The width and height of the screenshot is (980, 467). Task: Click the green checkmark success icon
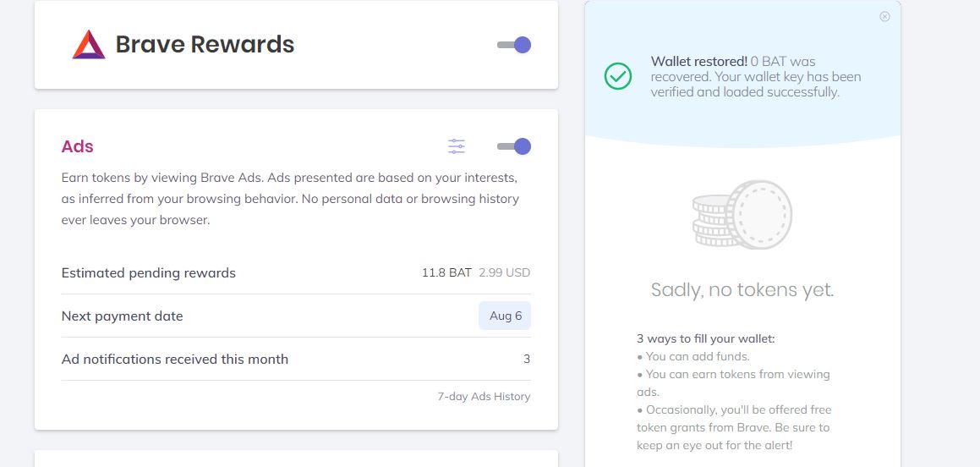[x=618, y=76]
